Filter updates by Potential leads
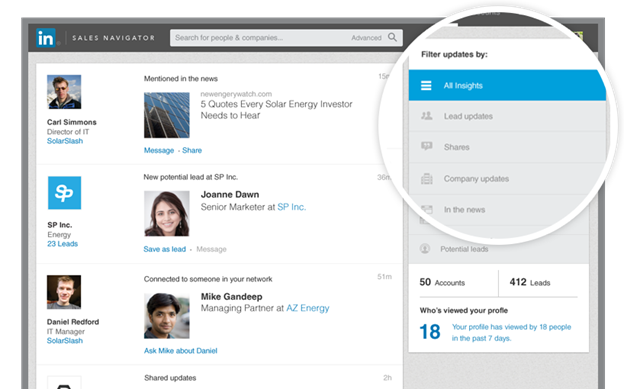Viewport: 624px width, 389px height. [x=499, y=249]
